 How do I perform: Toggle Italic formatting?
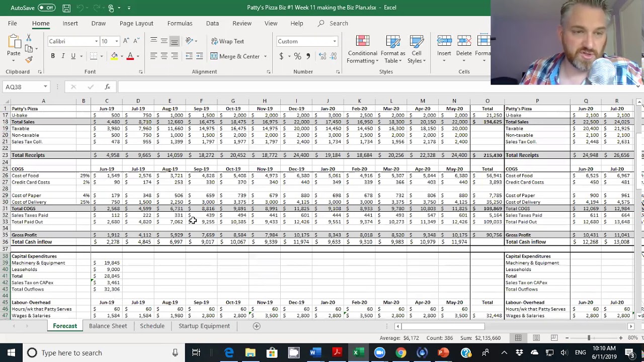click(63, 56)
